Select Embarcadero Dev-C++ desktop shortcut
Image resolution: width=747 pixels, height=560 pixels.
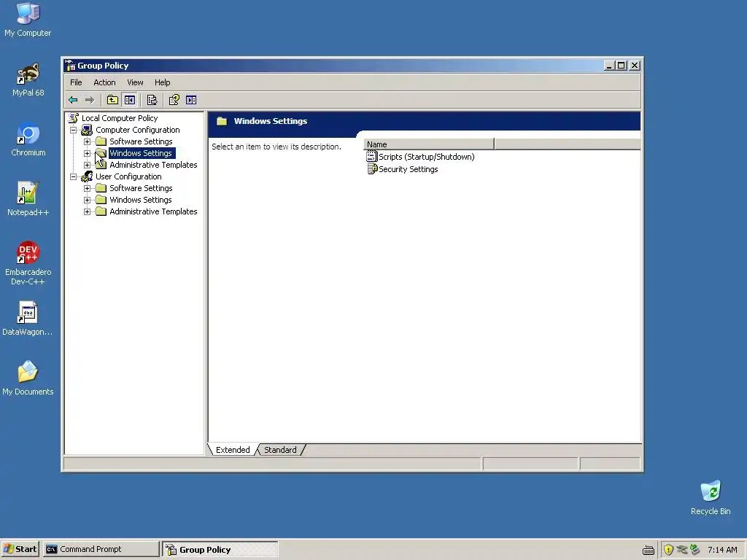[x=28, y=263]
